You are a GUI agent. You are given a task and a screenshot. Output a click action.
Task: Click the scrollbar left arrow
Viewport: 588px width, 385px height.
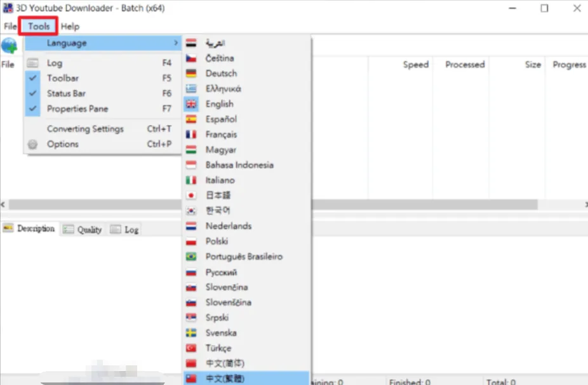3,204
